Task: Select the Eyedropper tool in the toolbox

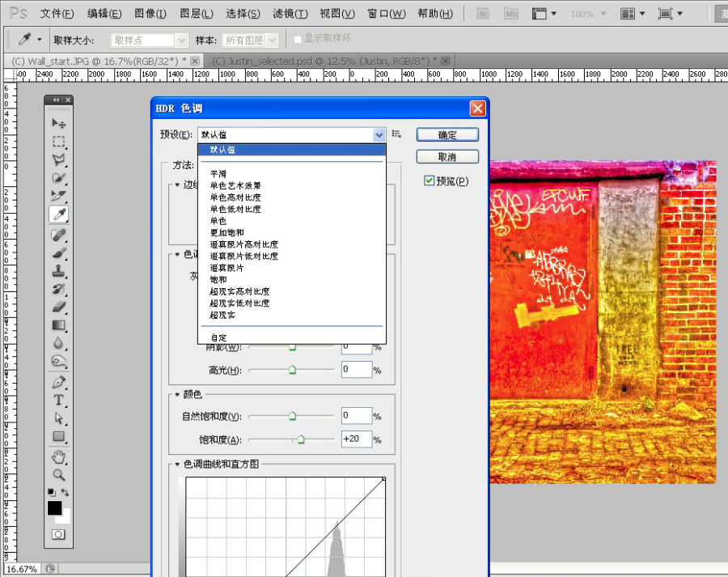Action: 59,214
